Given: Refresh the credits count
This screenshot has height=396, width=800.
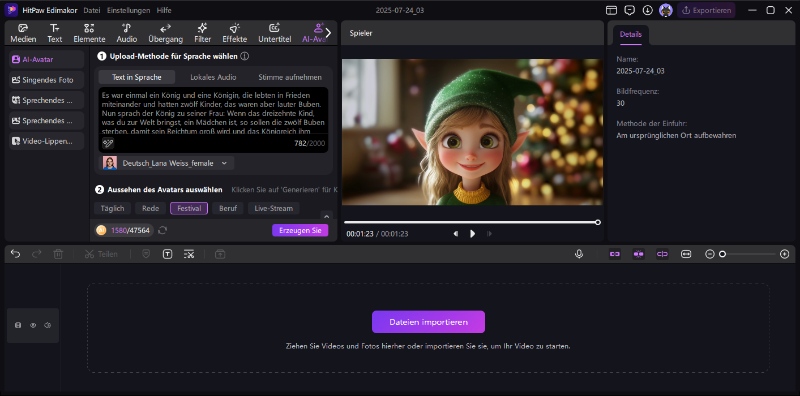Looking at the screenshot, I should (x=162, y=230).
